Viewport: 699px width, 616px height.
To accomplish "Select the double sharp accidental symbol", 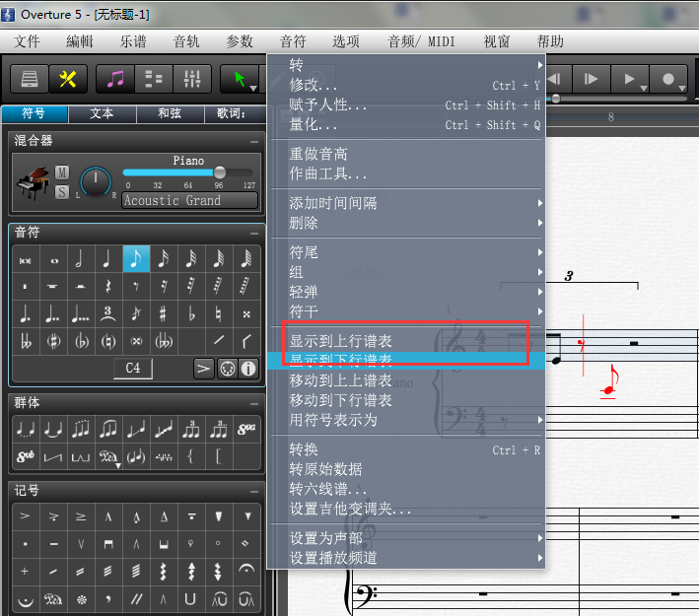I will 246,313.
